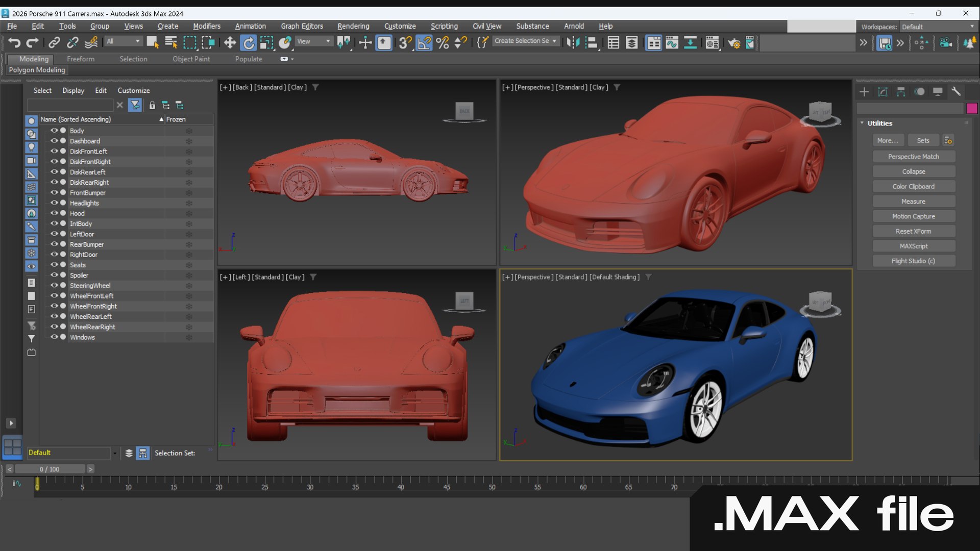Open the Curve Editor icon
980x551 pixels.
click(x=672, y=43)
